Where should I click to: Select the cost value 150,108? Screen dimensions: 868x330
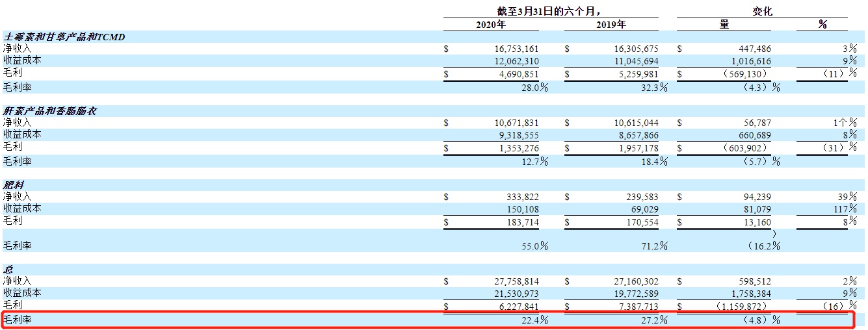521,208
